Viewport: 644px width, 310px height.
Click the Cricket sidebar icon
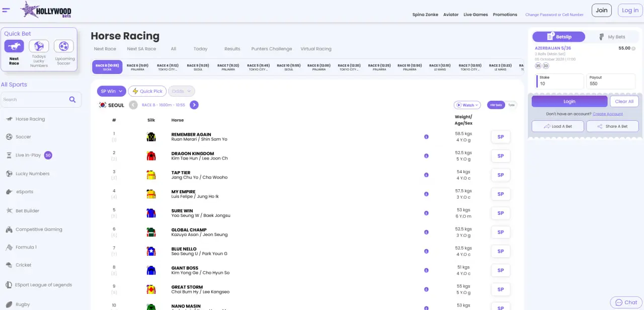click(9, 265)
